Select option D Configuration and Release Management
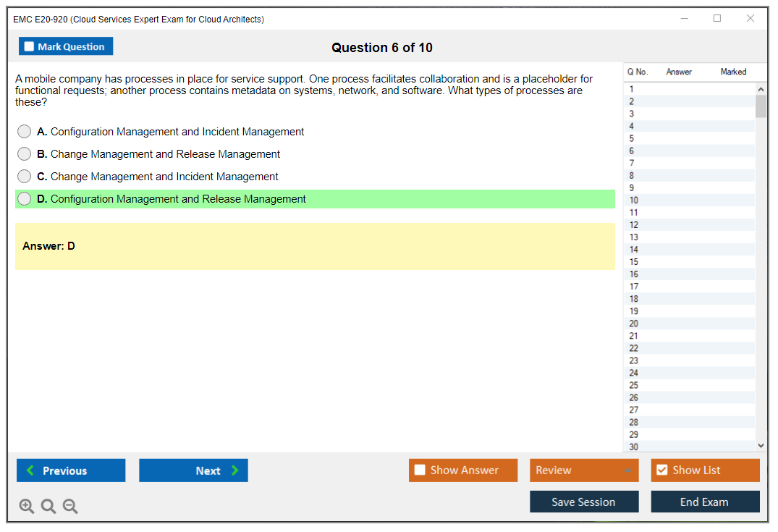 pyautogui.click(x=25, y=199)
